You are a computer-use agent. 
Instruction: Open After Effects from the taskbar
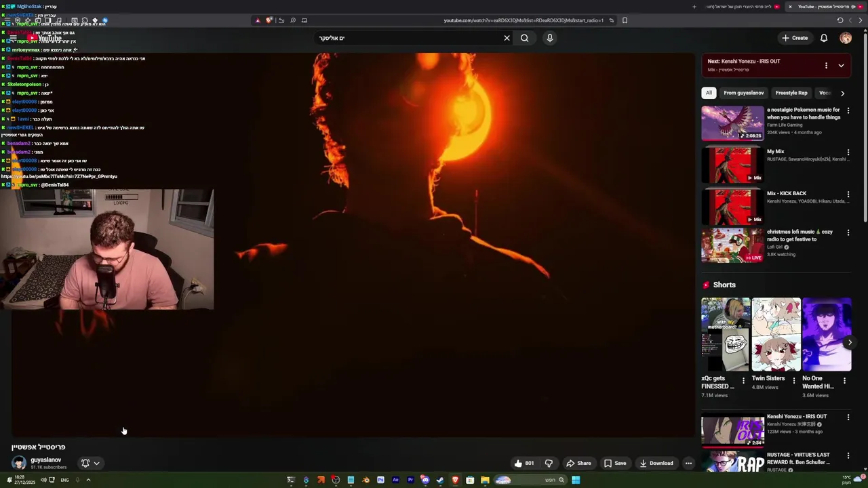pos(395,480)
